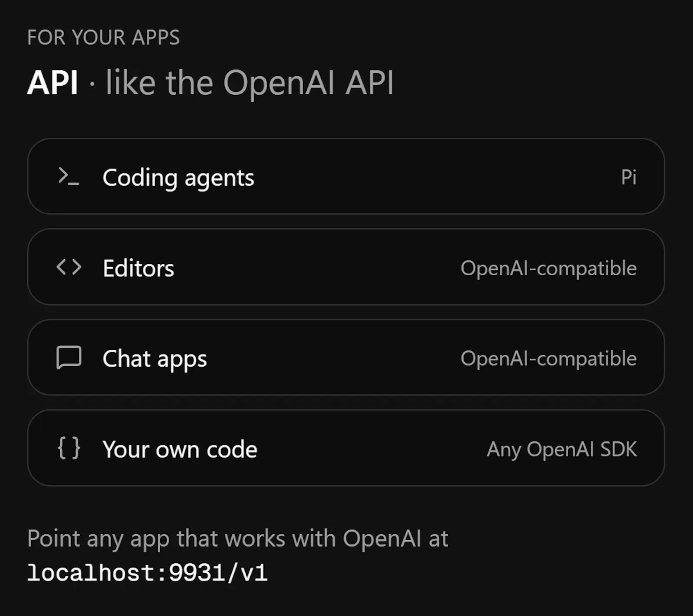Click 'Point any app that works with OpenAI at'
This screenshot has width=693, height=616.
point(238,539)
